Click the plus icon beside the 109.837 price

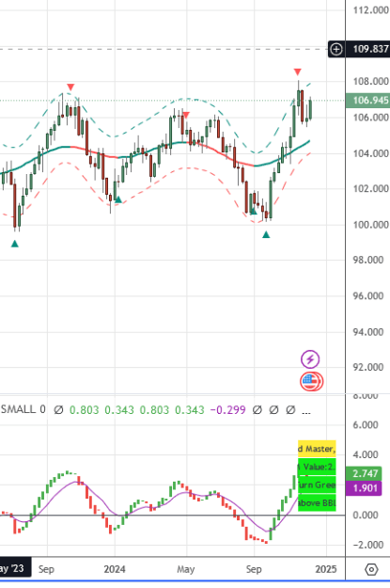coord(336,49)
